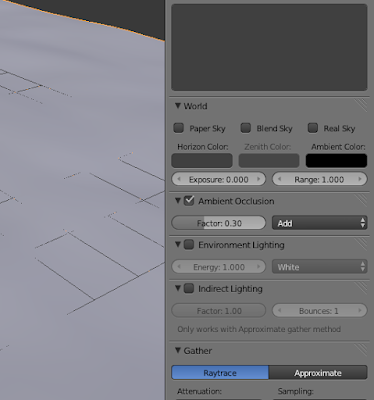The image size is (374, 400).
Task: Click the Indirect Lighting panel drag grip
Action: click(360, 288)
